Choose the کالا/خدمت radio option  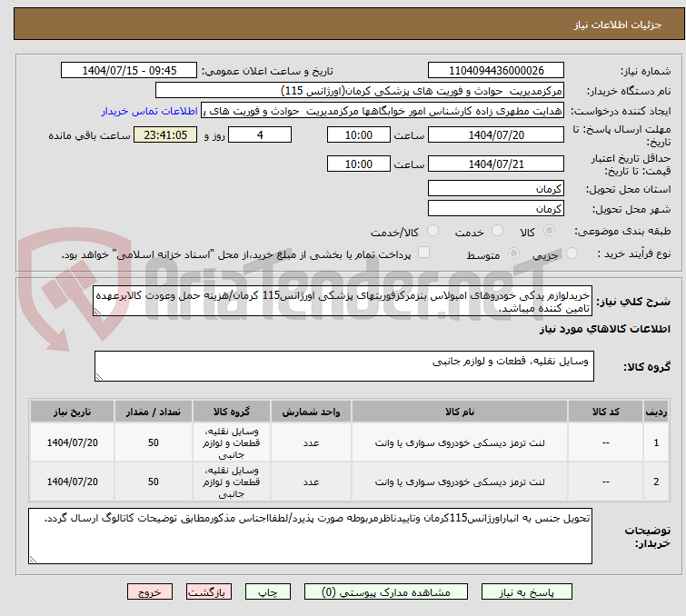pos(432,232)
